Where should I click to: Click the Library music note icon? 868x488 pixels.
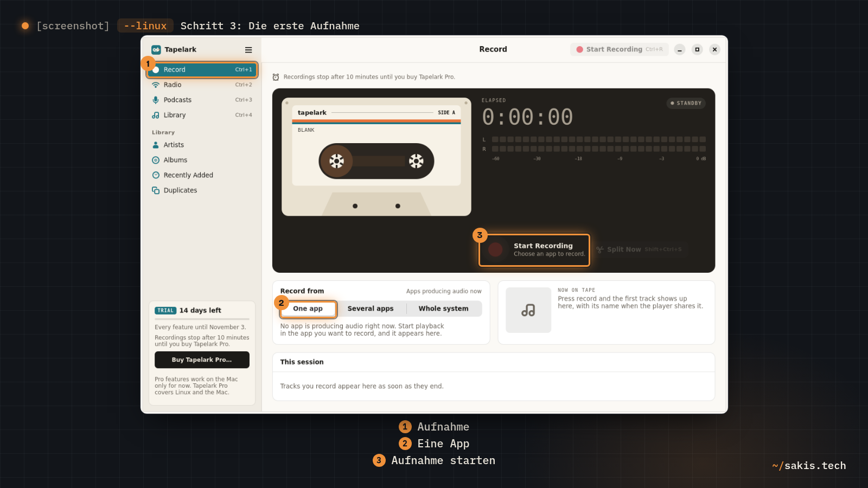coord(156,115)
